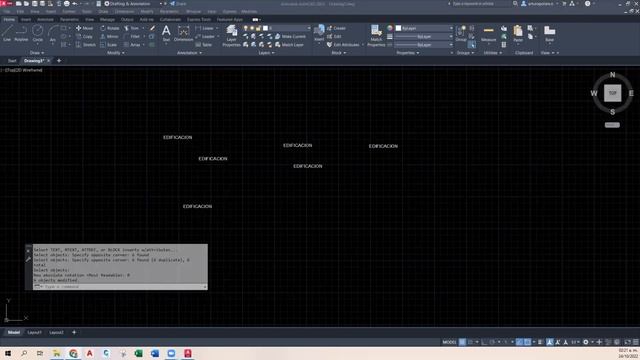Toggle object snap tracking in status bar
The height and width of the screenshot is (360, 640).
point(519,342)
